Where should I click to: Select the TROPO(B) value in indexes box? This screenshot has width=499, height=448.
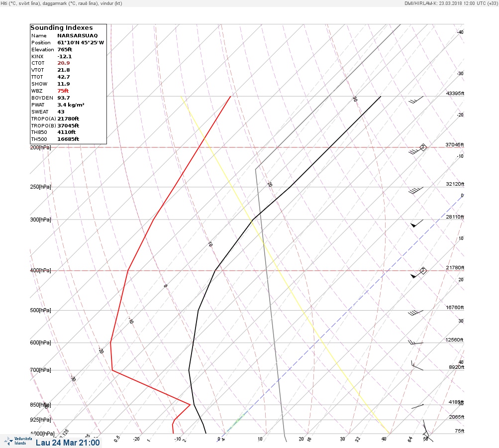[68, 126]
